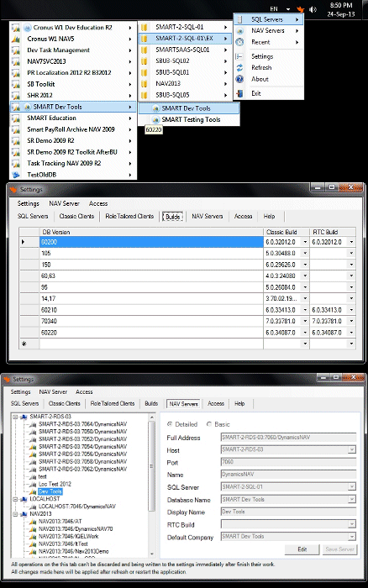Screen dimensions: 368x588
Task: Open NAV Server menu in lower Settings window
Action: point(53,392)
